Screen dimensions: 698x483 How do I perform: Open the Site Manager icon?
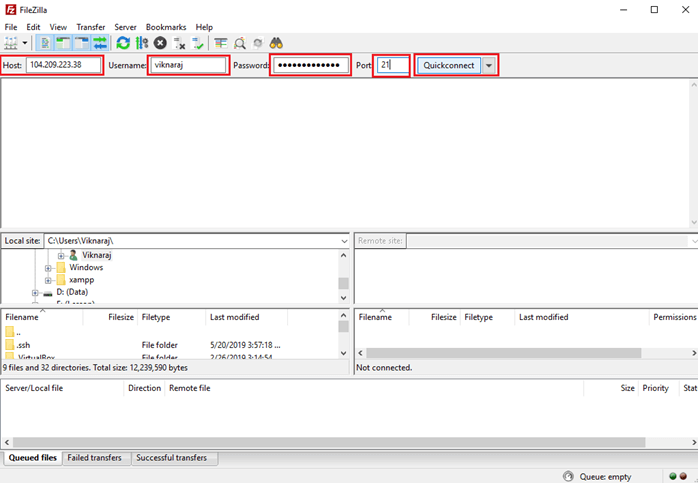click(11, 43)
